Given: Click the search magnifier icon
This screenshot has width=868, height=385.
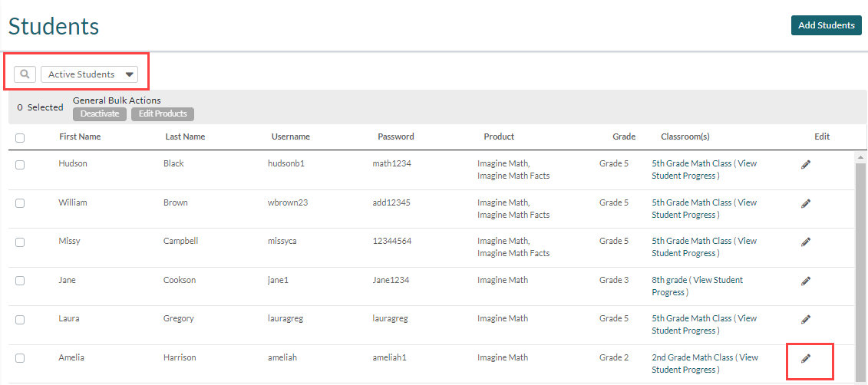Looking at the screenshot, I should [25, 74].
